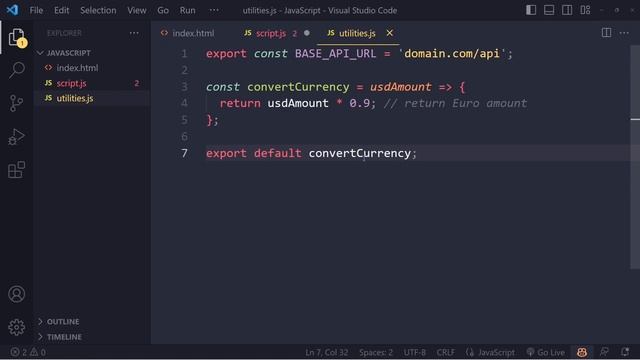Open the Accounts menu icon
The image size is (640, 360).
[17, 294]
